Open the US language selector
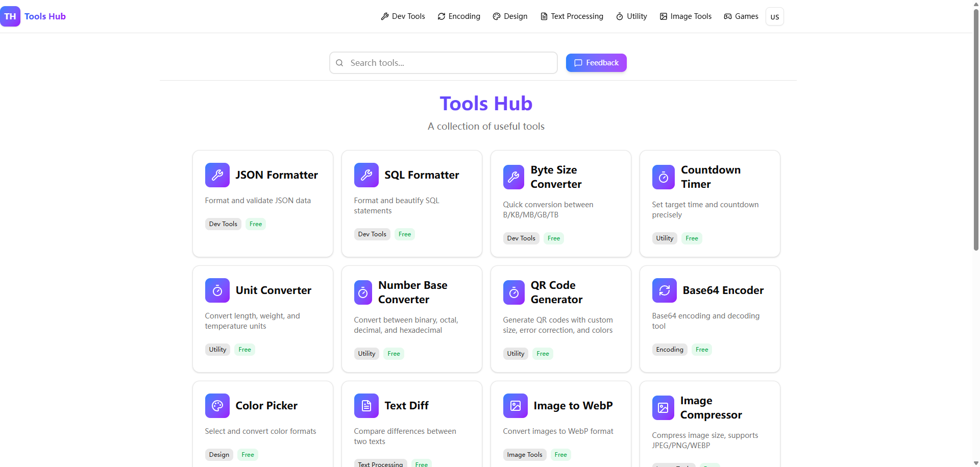Screen dimensions: 980x467 [774, 16]
